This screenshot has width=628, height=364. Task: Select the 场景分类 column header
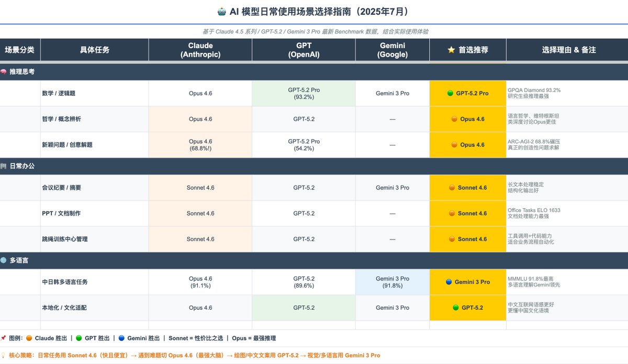20,50
